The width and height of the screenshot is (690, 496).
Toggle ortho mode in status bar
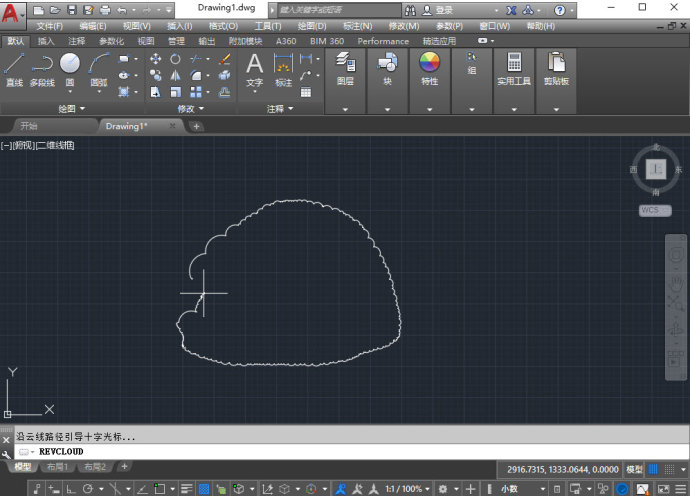(71, 489)
